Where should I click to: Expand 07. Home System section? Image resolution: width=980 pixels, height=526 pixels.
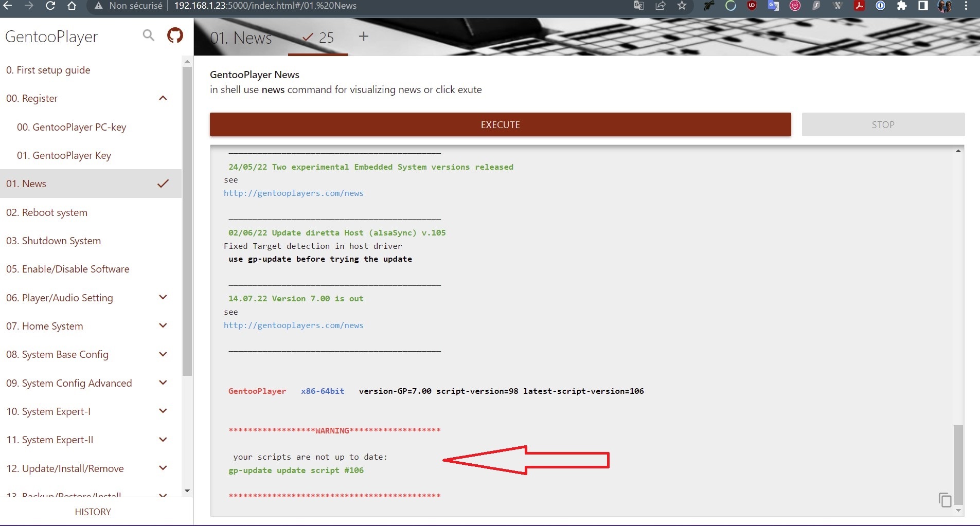tap(163, 325)
